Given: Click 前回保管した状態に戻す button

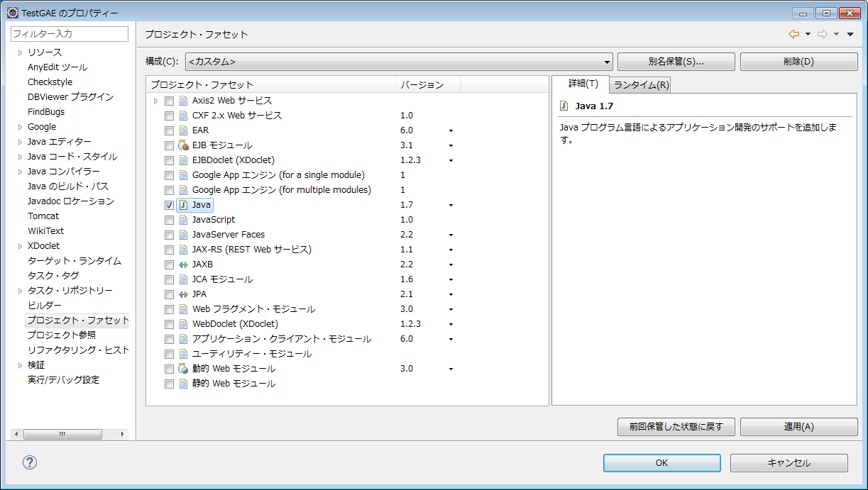Looking at the screenshot, I should (x=676, y=427).
